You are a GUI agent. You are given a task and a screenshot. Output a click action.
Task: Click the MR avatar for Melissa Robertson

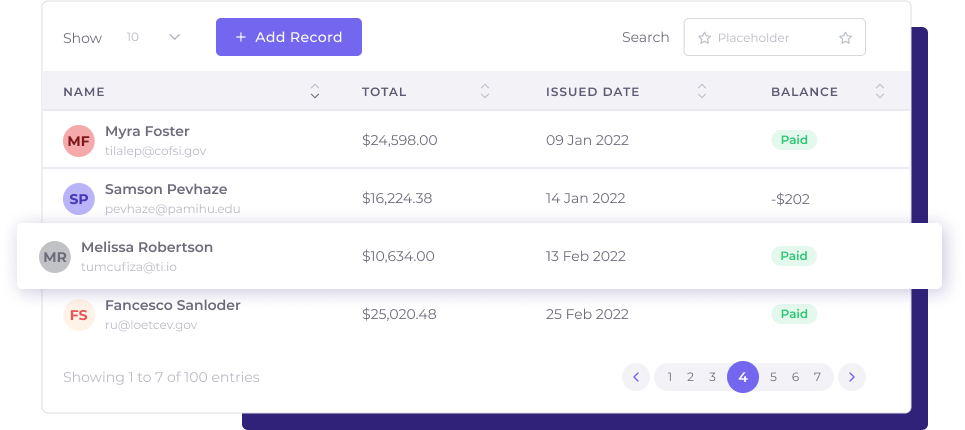pos(55,257)
